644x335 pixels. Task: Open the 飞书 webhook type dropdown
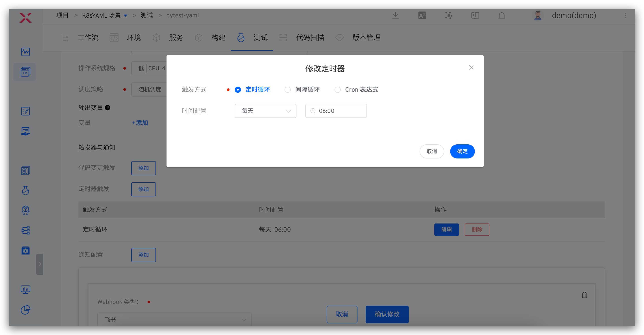coord(174,319)
